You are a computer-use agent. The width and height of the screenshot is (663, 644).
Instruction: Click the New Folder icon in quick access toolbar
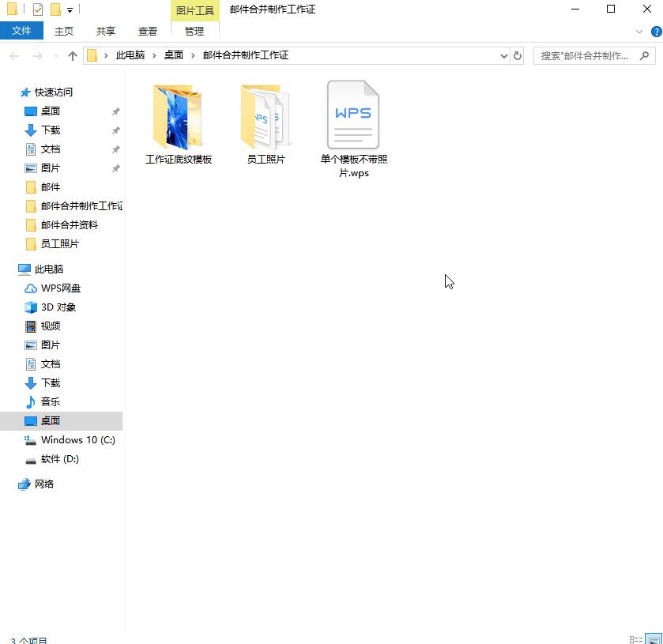point(55,9)
